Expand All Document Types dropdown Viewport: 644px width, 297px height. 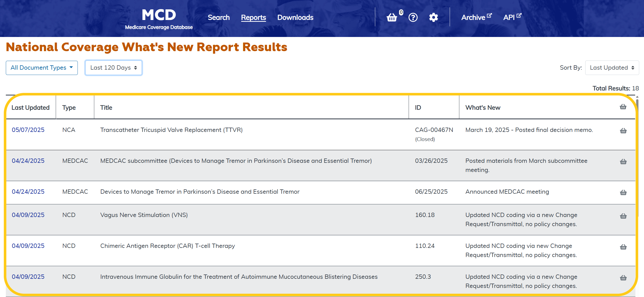[42, 68]
